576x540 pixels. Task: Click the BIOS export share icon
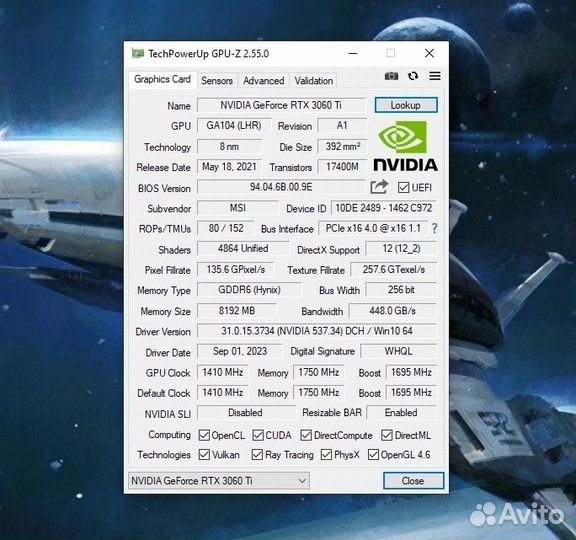pyautogui.click(x=379, y=187)
